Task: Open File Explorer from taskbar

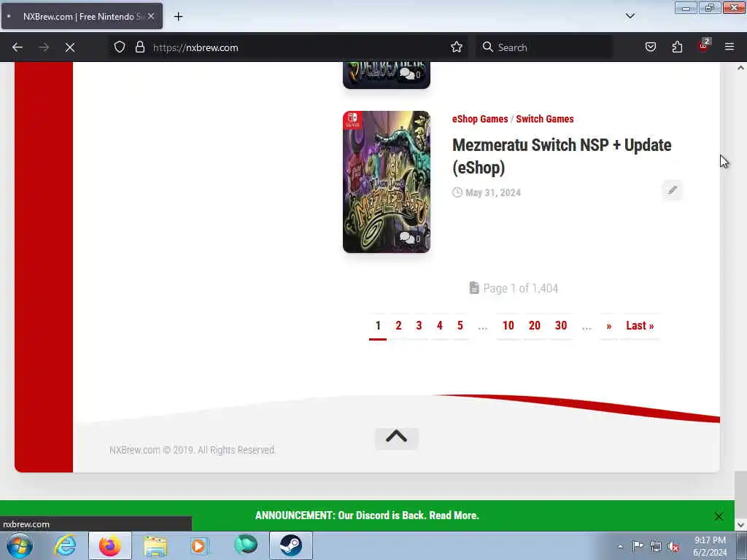Action: click(156, 545)
